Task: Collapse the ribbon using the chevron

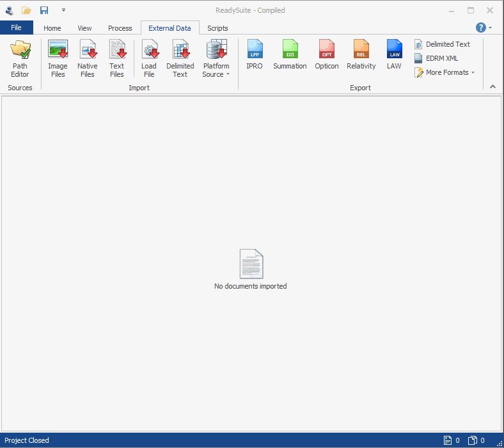Action: coord(492,86)
